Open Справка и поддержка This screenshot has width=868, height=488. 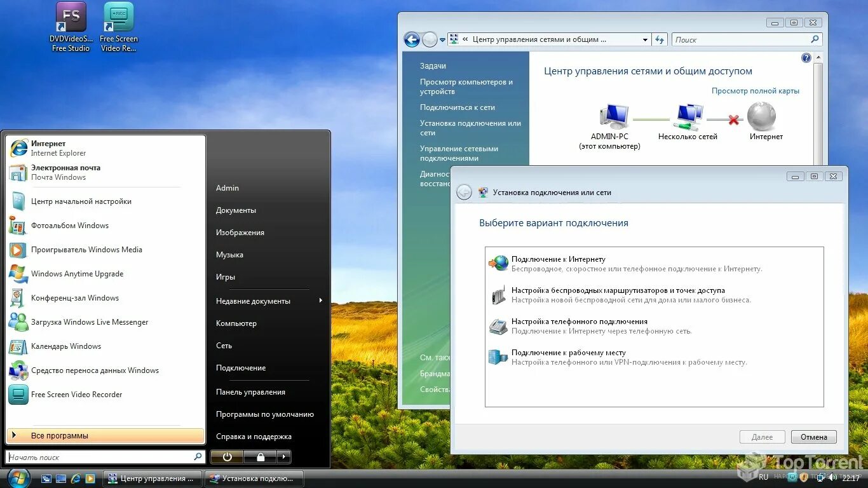[254, 437]
